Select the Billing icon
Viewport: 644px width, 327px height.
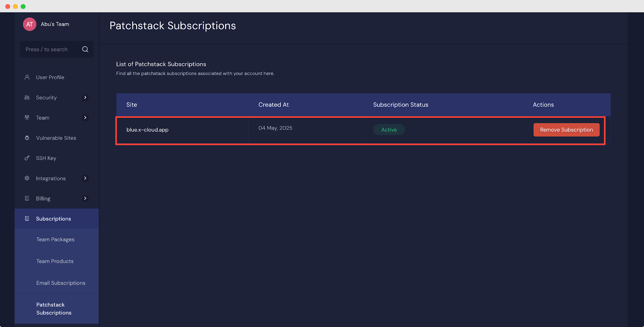pyautogui.click(x=27, y=198)
